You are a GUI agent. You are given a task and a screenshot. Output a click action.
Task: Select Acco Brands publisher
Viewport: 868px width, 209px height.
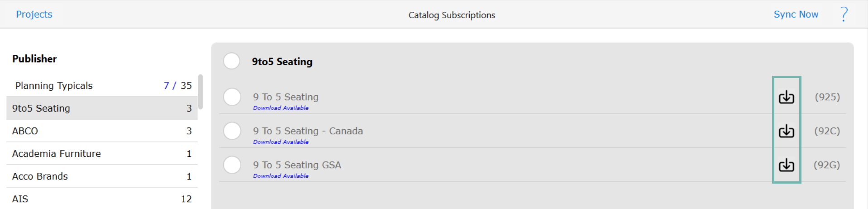102,176
